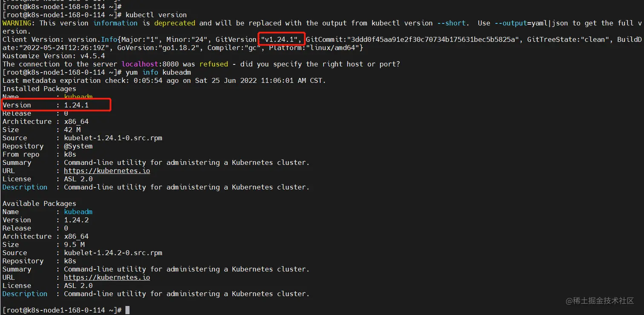This screenshot has height=315, width=644.
Task: Click Architecture "x86_64" under Installed Packages
Action: 76,121
